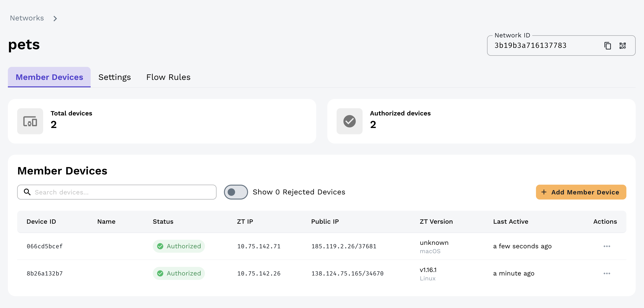Open actions menu for device 066cd5bcef
The height and width of the screenshot is (308, 644).
coord(606,246)
